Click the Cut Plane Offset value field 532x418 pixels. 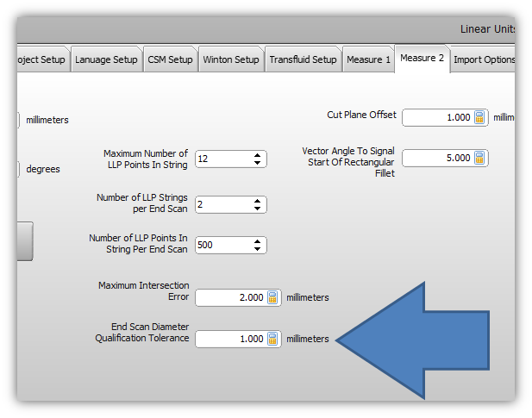437,117
